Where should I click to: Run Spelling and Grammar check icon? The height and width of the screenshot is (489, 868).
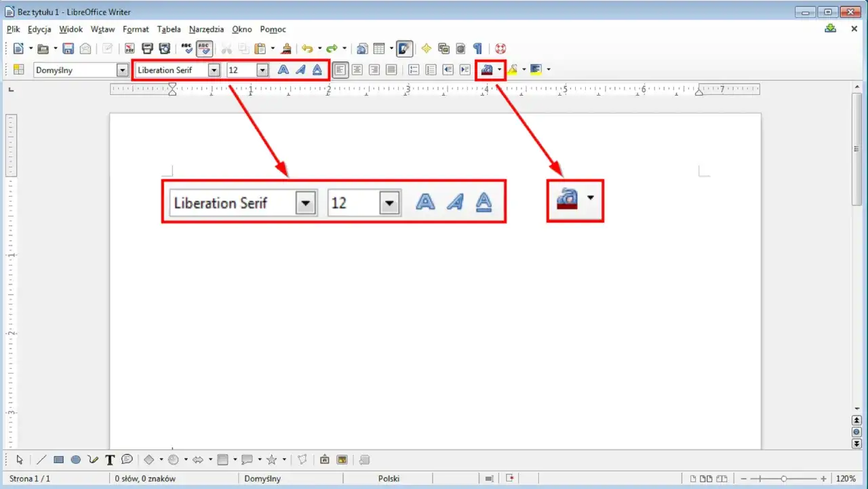tap(187, 48)
